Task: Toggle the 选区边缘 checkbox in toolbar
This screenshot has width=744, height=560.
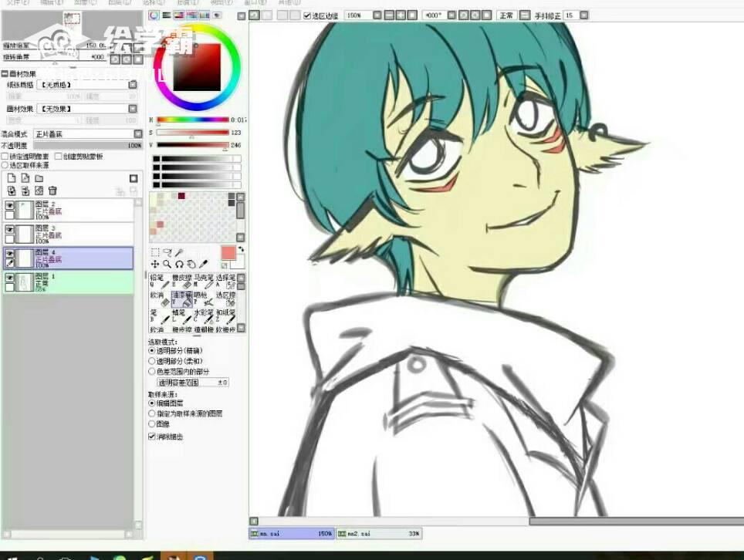Action: (x=307, y=15)
